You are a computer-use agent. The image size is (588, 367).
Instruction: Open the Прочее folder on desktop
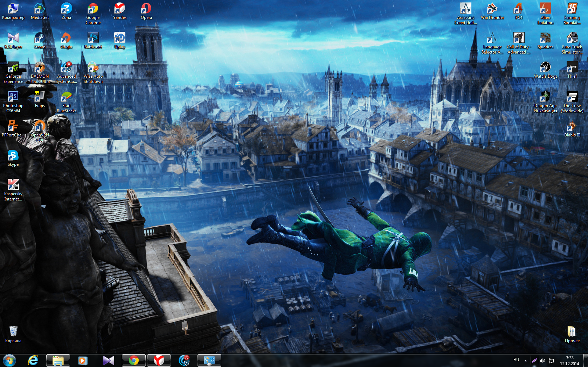[572, 334]
